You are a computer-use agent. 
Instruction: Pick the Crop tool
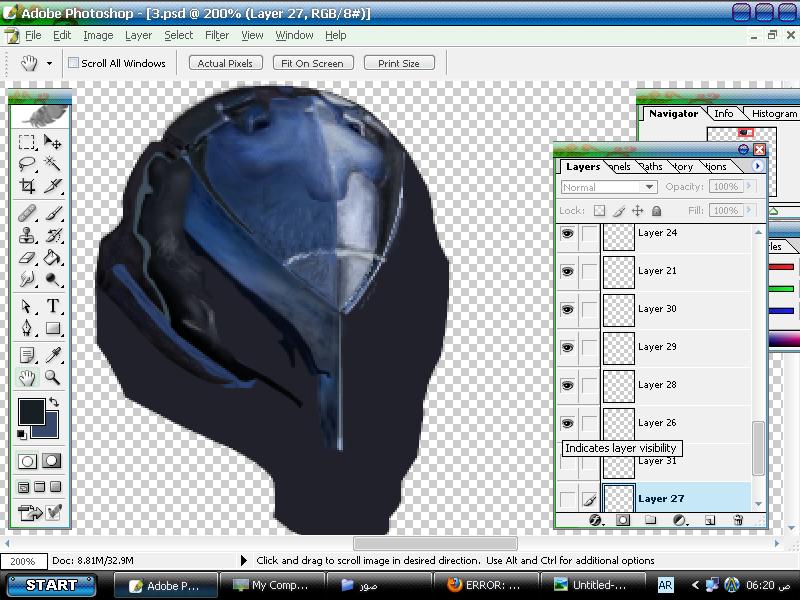pyautogui.click(x=28, y=187)
